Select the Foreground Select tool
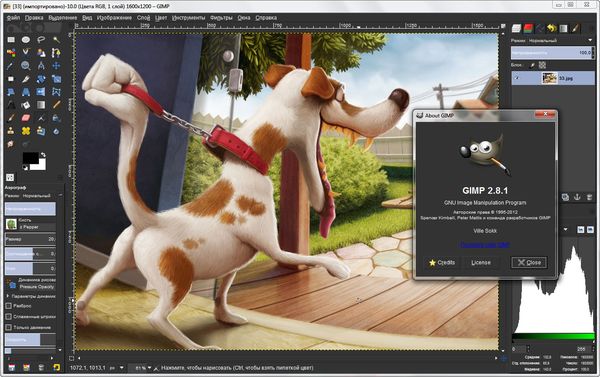 point(41,53)
